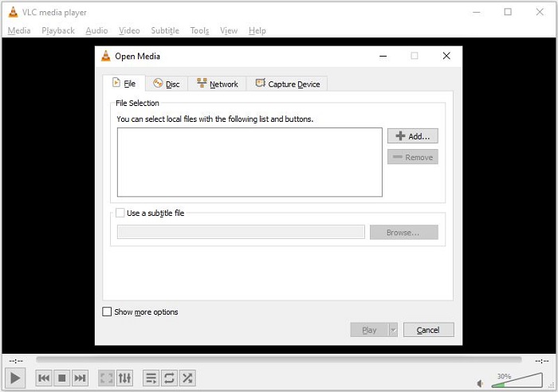
Task: Adjust the volume slider at 30%
Action: (517, 380)
